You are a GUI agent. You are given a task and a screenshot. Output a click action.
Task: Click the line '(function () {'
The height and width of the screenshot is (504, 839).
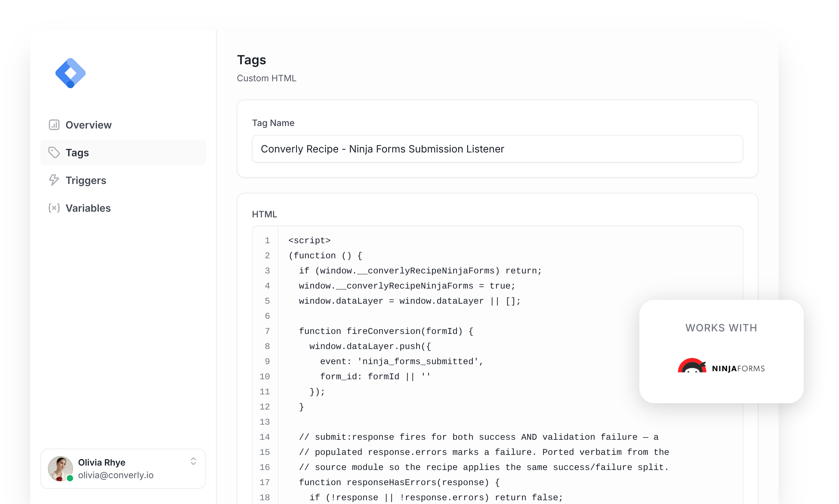[x=325, y=256]
